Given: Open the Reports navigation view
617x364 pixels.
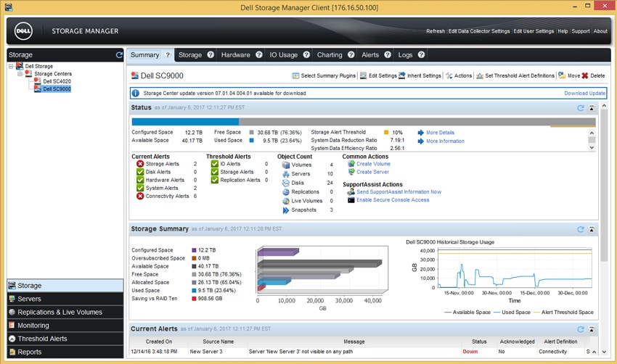Looking at the screenshot, I should (65, 352).
